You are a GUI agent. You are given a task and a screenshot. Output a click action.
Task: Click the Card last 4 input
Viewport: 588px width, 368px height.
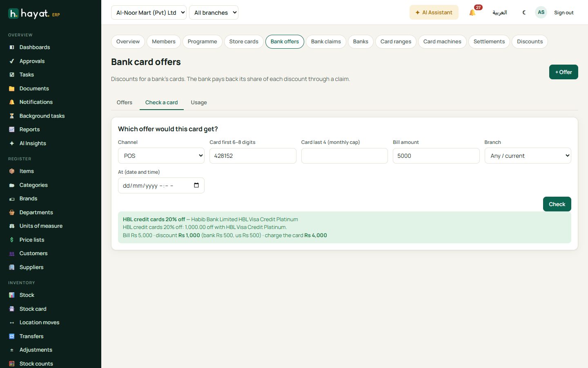tap(345, 156)
